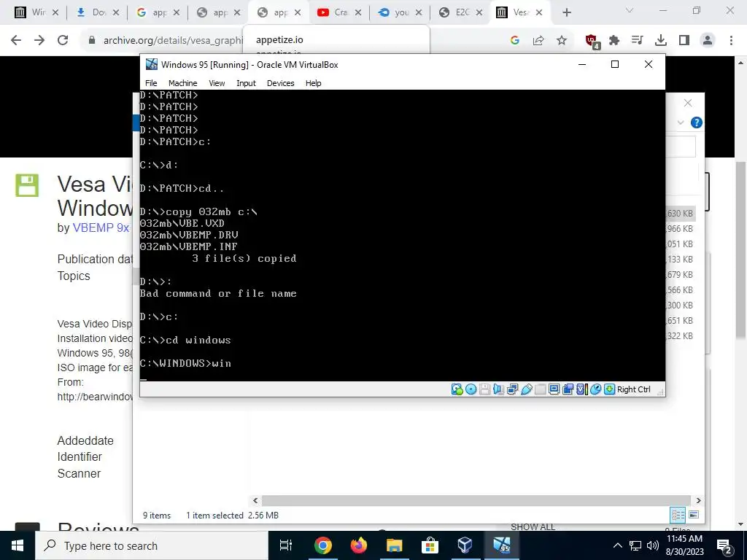Viewport: 747px width, 560px height.
Task: Switch to the YouTube 'Cra' tab
Action: click(332, 12)
